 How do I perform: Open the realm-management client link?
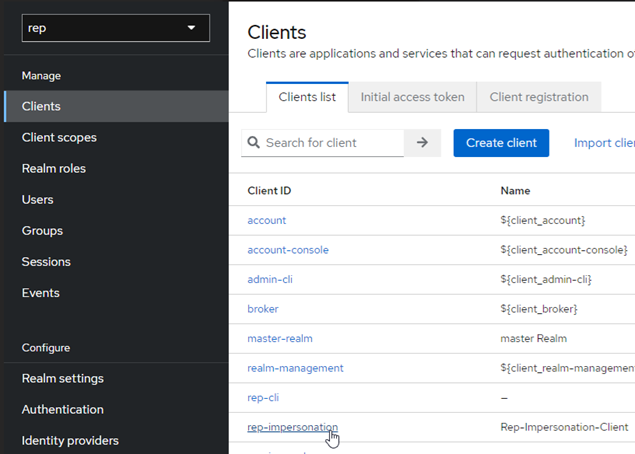295,368
